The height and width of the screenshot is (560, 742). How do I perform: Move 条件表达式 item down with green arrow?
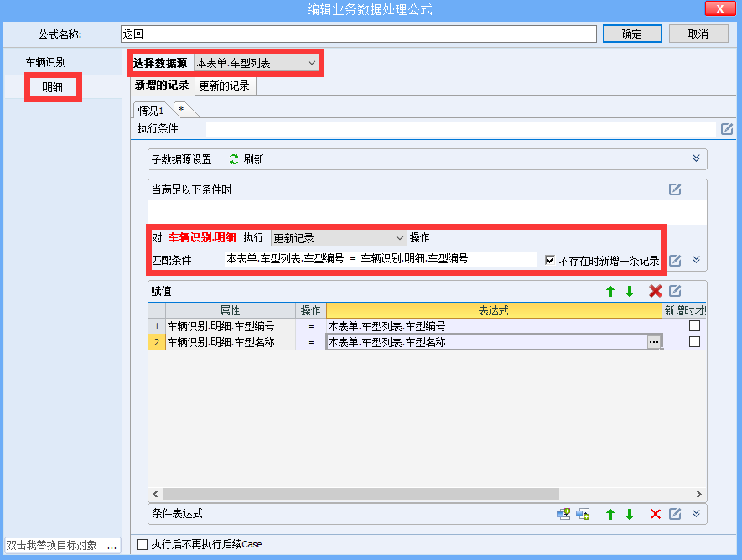coord(630,514)
